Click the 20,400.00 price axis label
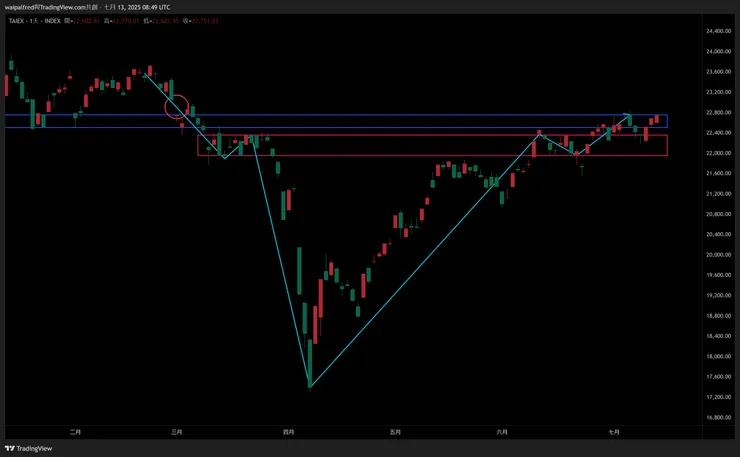This screenshot has width=740, height=457. pyautogui.click(x=718, y=234)
